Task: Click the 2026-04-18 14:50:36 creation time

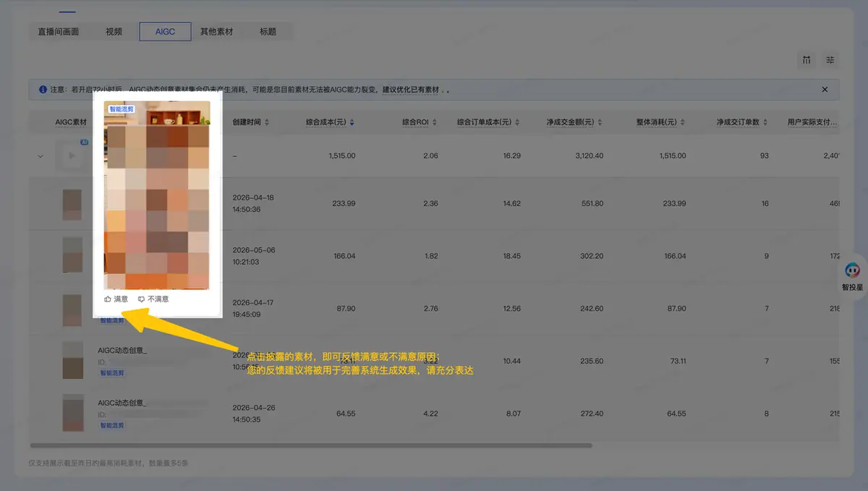Action: point(252,204)
